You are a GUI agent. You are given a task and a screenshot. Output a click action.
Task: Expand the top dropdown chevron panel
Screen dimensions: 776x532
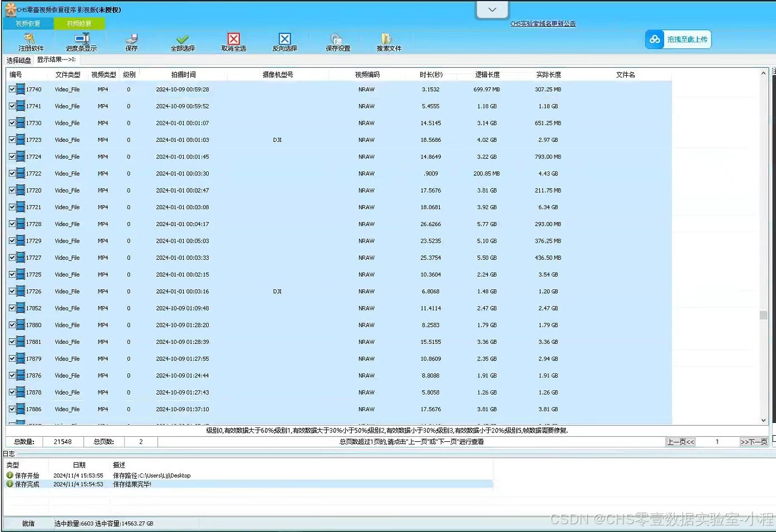pyautogui.click(x=492, y=10)
